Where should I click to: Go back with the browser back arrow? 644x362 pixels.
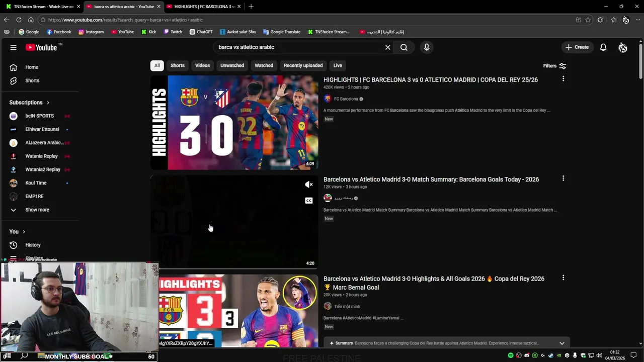pyautogui.click(x=7, y=20)
